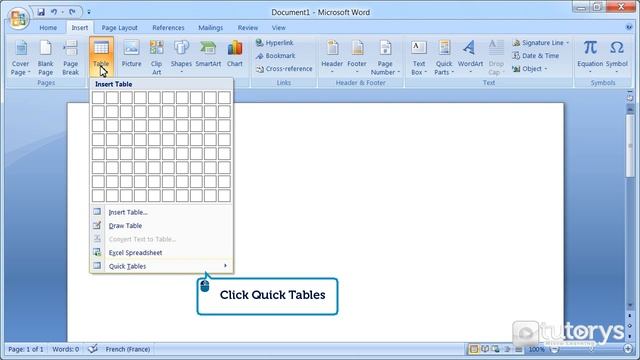Switch to the Page Layout tab
The height and width of the screenshot is (360, 640).
point(119,28)
